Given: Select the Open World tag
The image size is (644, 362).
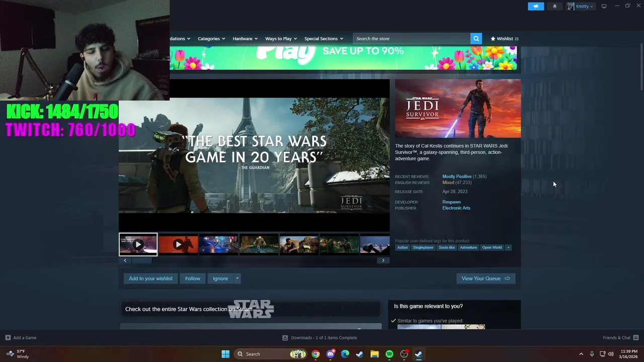Looking at the screenshot, I should click(x=492, y=247).
